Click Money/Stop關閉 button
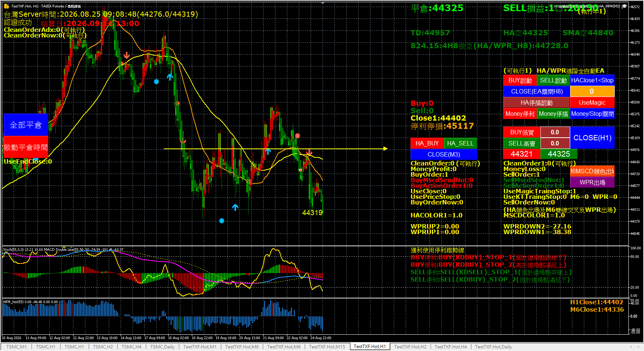The image size is (644, 351). 592,114
